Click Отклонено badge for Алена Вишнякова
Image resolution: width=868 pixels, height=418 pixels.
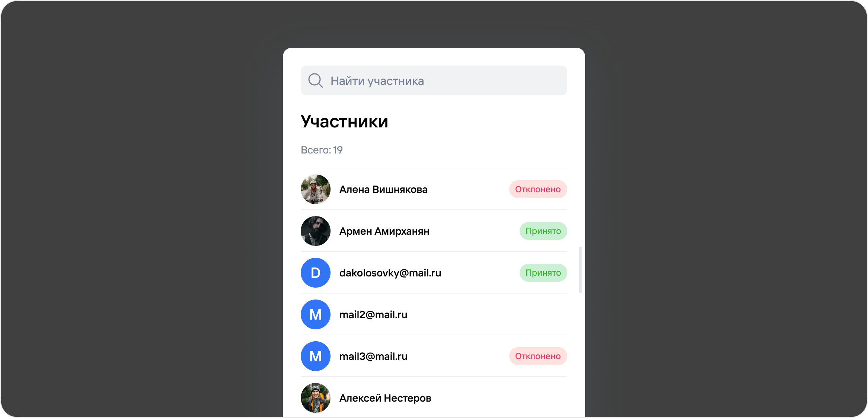pos(538,189)
